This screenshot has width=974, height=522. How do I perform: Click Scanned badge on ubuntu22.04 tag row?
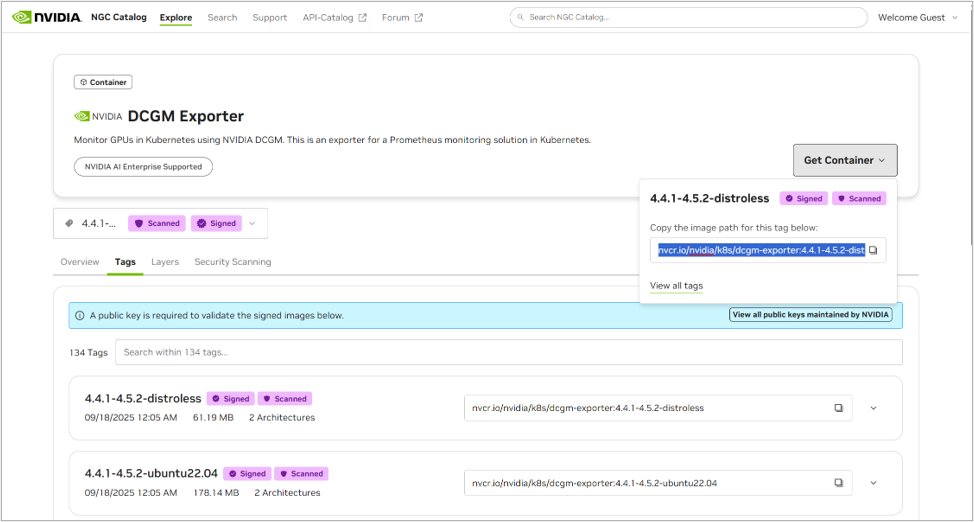pyautogui.click(x=301, y=473)
